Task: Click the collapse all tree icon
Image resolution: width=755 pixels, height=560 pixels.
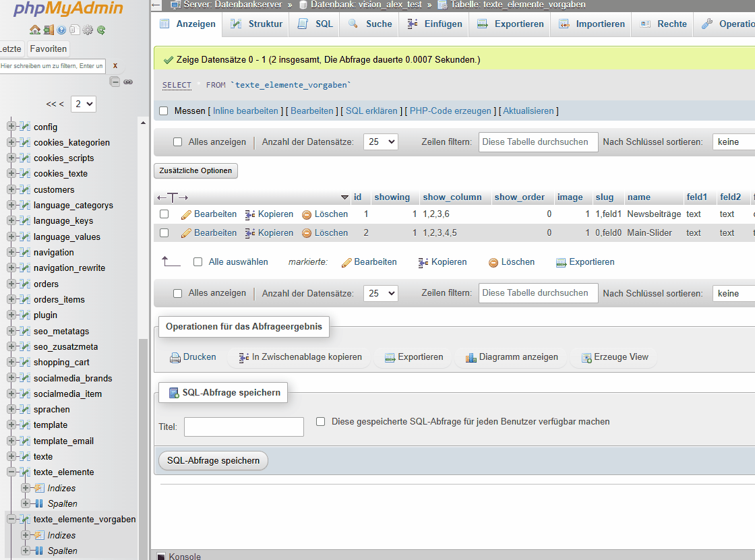Action: click(115, 82)
